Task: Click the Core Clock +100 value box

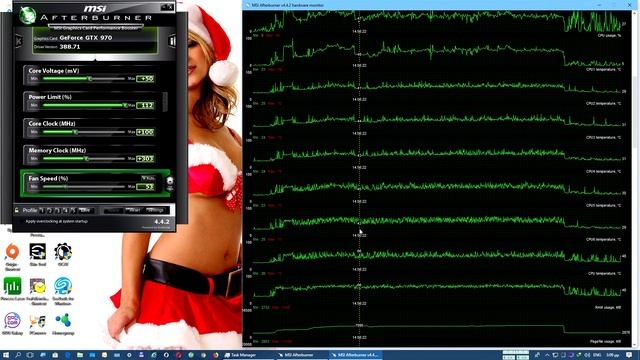Action: point(145,132)
